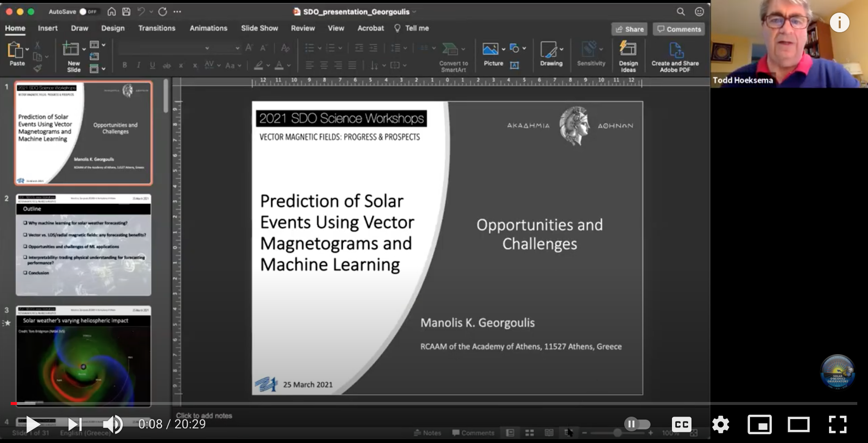Skip to next video
This screenshot has height=443, width=868.
click(x=75, y=424)
